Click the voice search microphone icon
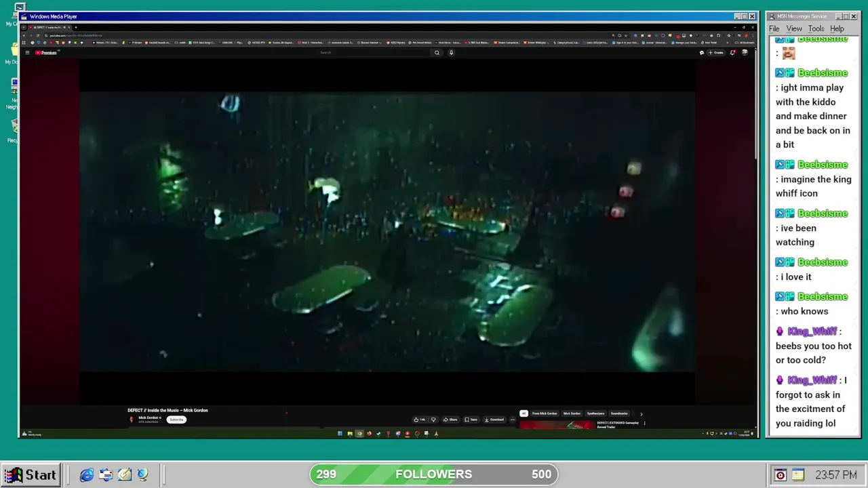This screenshot has width=868, height=488. [451, 52]
